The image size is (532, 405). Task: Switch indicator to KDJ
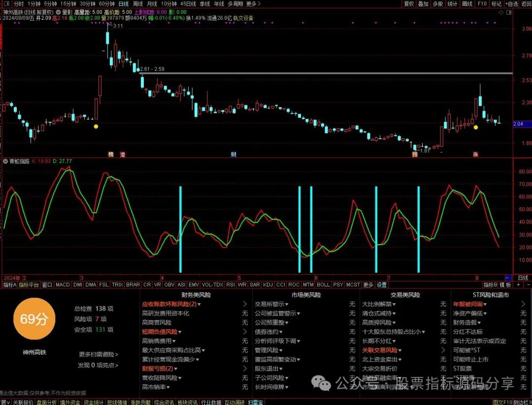tap(267, 285)
